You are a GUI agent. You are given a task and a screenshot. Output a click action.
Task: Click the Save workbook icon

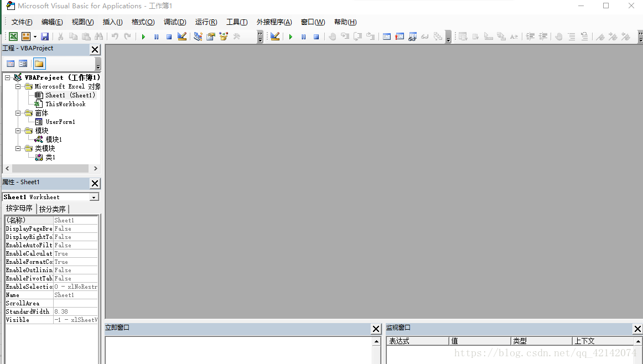tap(45, 37)
